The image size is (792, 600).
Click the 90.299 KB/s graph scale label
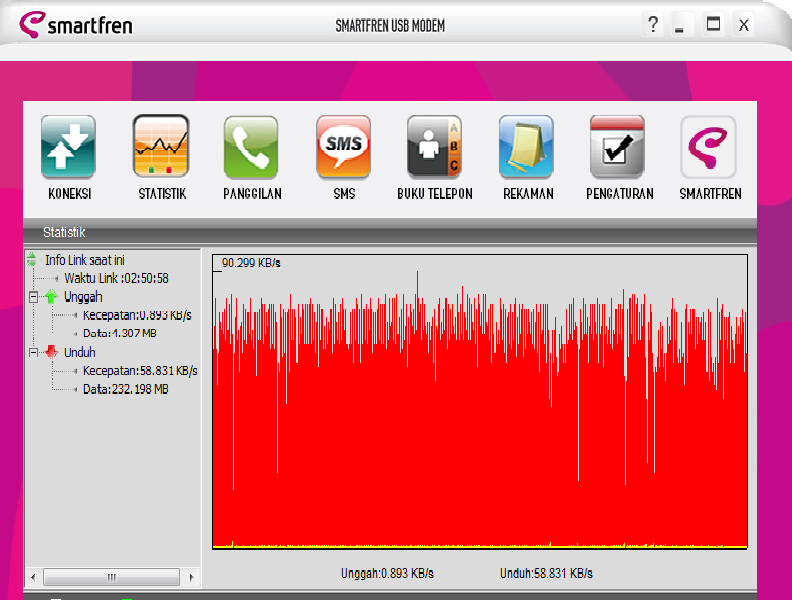251,263
